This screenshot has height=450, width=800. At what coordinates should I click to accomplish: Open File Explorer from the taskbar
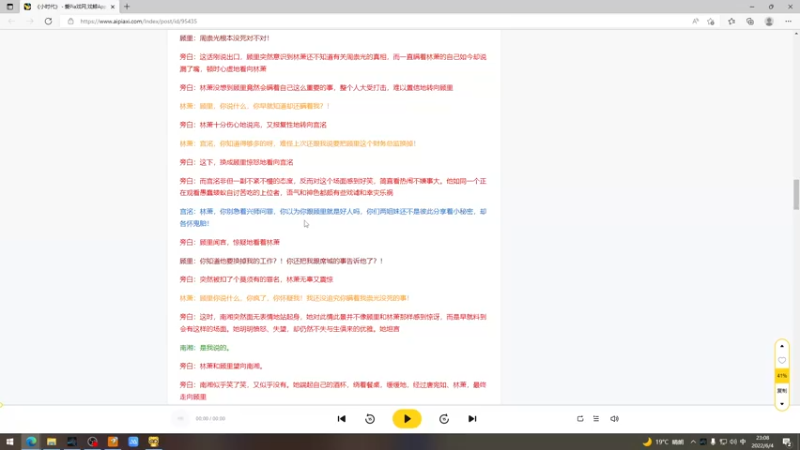coord(52,442)
